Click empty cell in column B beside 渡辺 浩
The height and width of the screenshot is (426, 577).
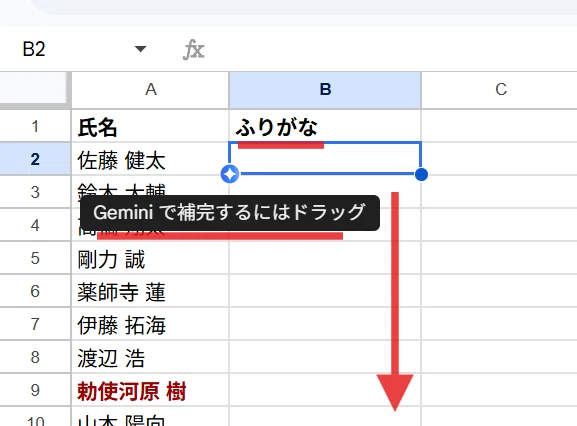[325, 357]
